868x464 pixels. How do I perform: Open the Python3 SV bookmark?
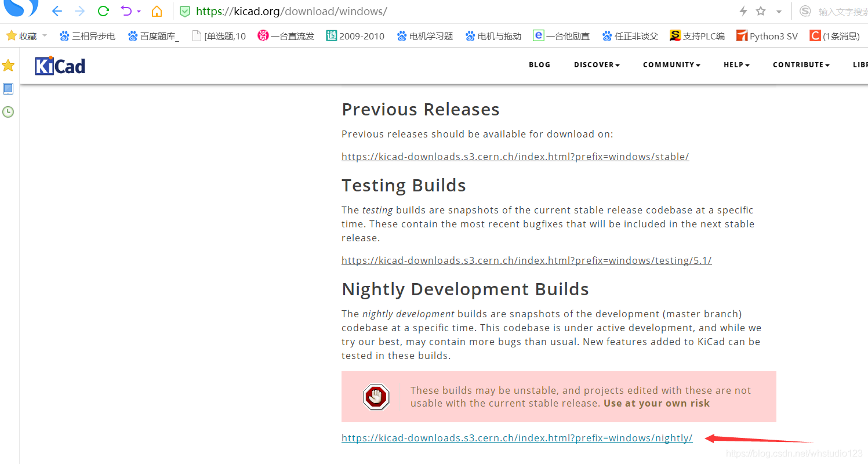click(x=767, y=36)
